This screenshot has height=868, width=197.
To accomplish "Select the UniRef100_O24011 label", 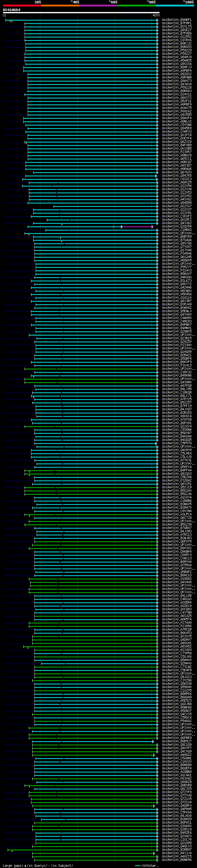I will (176, 94).
